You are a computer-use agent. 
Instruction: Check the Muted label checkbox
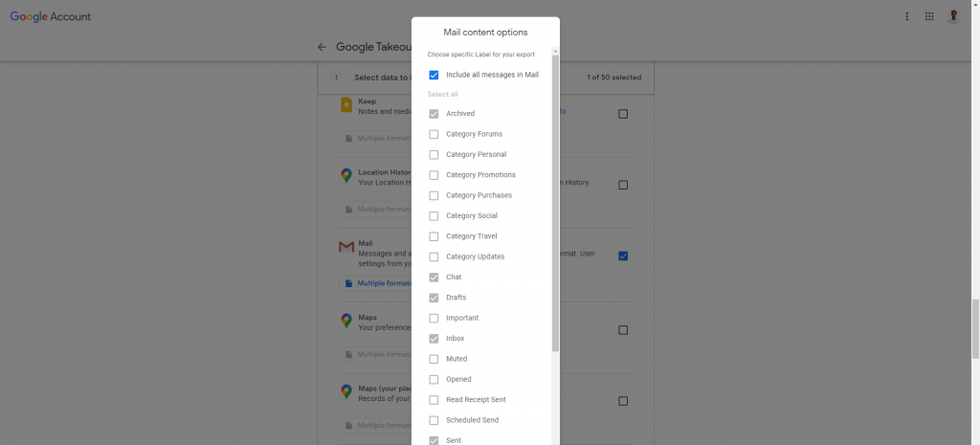pos(434,360)
